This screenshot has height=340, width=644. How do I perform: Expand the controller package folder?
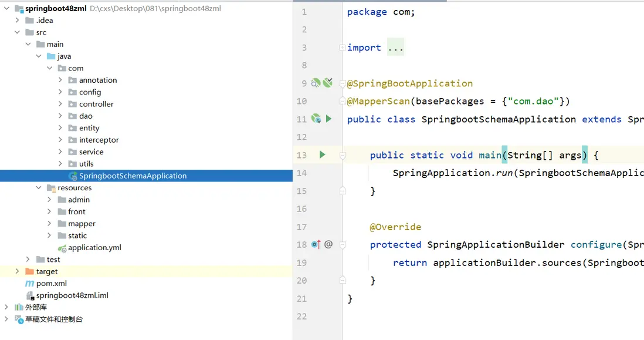coord(60,104)
